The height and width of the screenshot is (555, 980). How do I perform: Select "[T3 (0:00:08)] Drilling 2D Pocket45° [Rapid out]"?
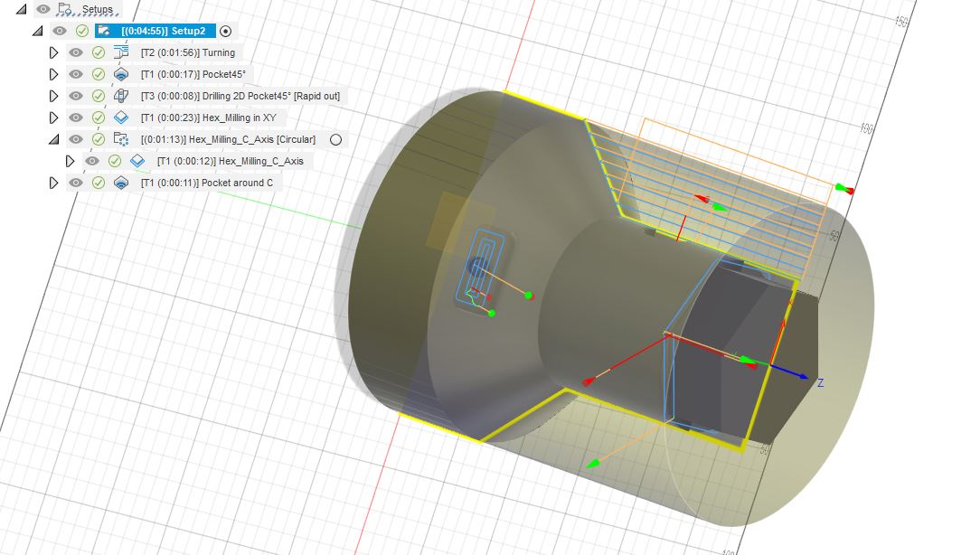pos(240,96)
